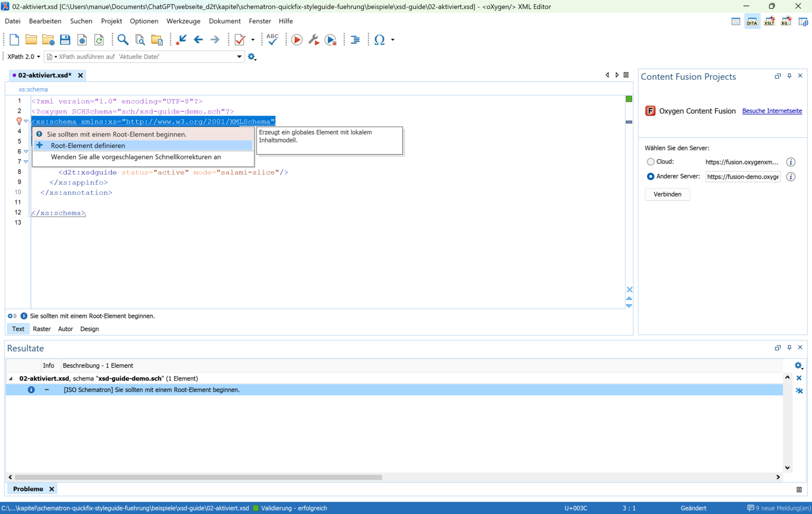Select the Cloud server radio button
This screenshot has width=812, height=514.
651,162
